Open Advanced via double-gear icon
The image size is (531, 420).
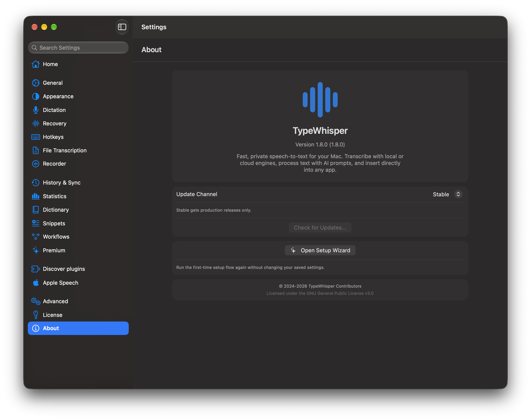36,302
